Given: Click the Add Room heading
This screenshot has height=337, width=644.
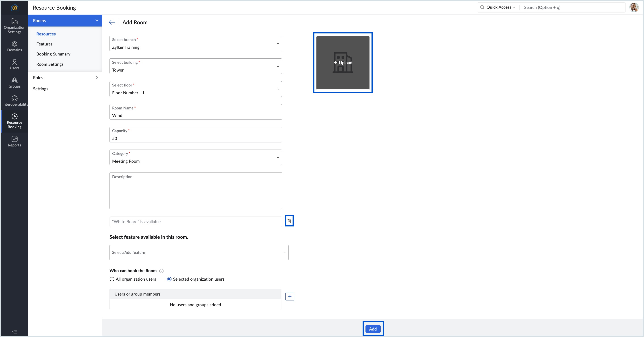Looking at the screenshot, I should tap(135, 22).
